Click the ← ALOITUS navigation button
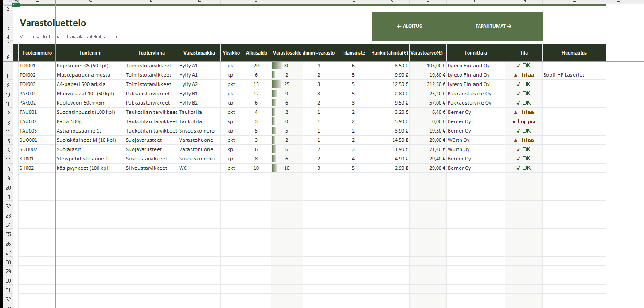This screenshot has height=308, width=644. point(409,26)
